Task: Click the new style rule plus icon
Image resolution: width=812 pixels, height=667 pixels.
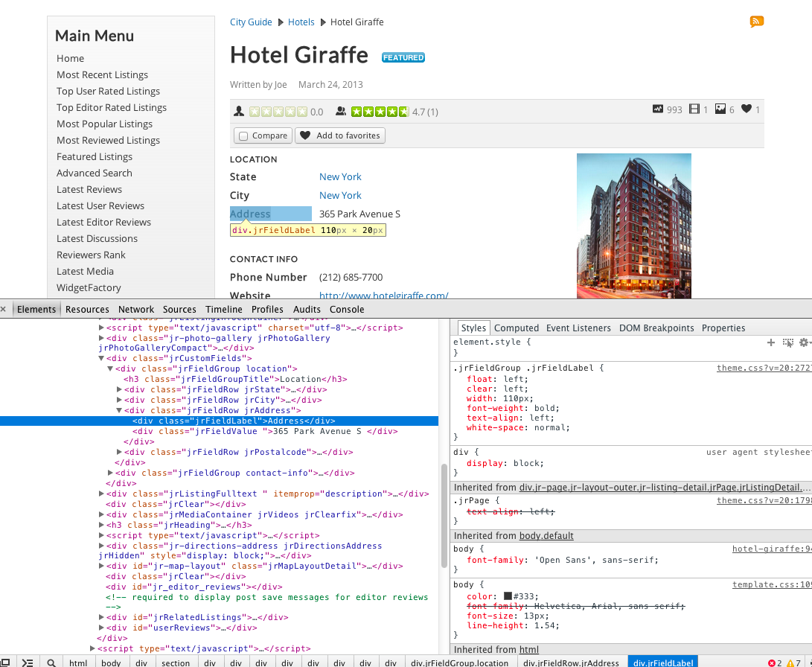Action: click(x=771, y=342)
